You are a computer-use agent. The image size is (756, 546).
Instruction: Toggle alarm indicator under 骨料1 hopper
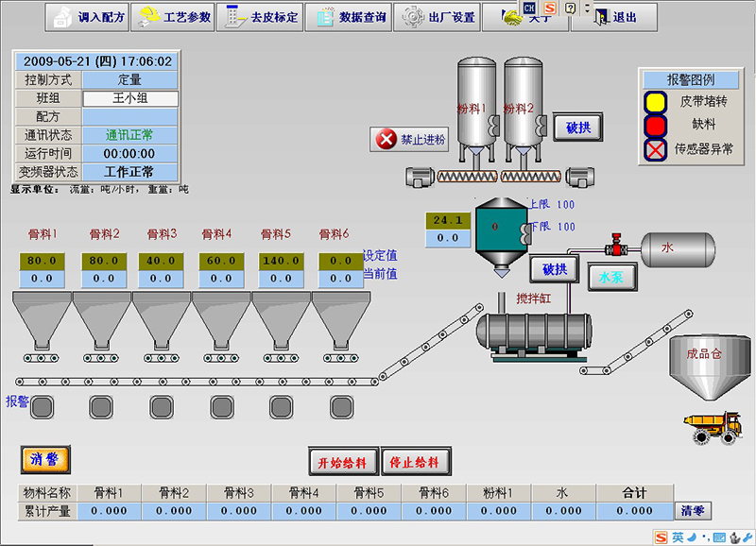click(x=41, y=407)
